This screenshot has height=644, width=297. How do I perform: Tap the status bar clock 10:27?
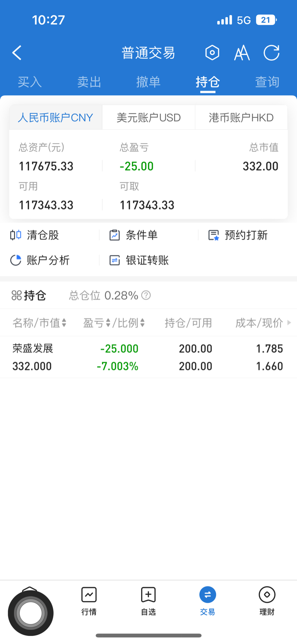coord(48,20)
